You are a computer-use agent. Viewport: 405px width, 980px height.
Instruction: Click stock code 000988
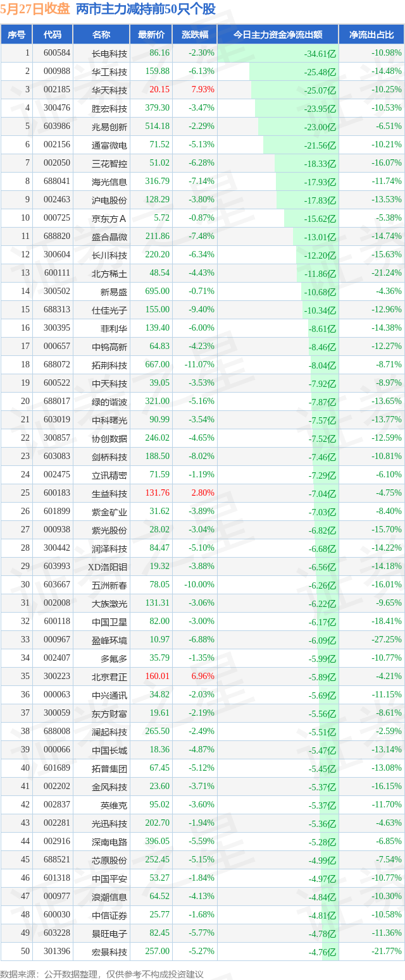[57, 71]
